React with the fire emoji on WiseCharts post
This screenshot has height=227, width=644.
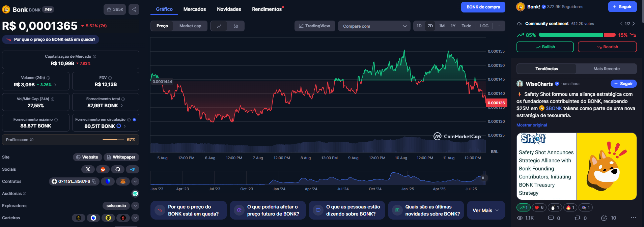(570, 207)
